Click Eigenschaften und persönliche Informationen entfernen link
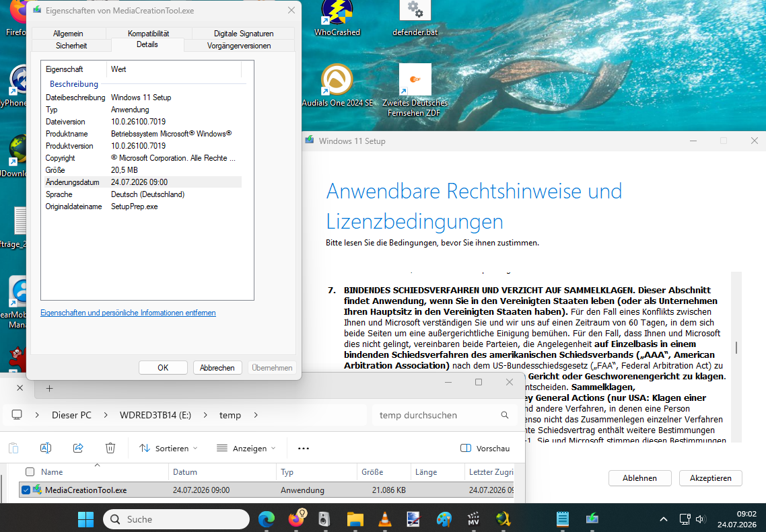Image resolution: width=766 pixels, height=532 pixels. coord(128,313)
